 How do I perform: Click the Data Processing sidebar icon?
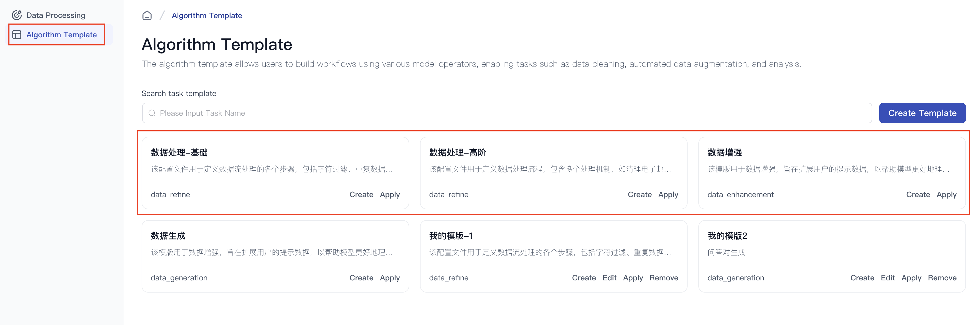pyautogui.click(x=17, y=15)
